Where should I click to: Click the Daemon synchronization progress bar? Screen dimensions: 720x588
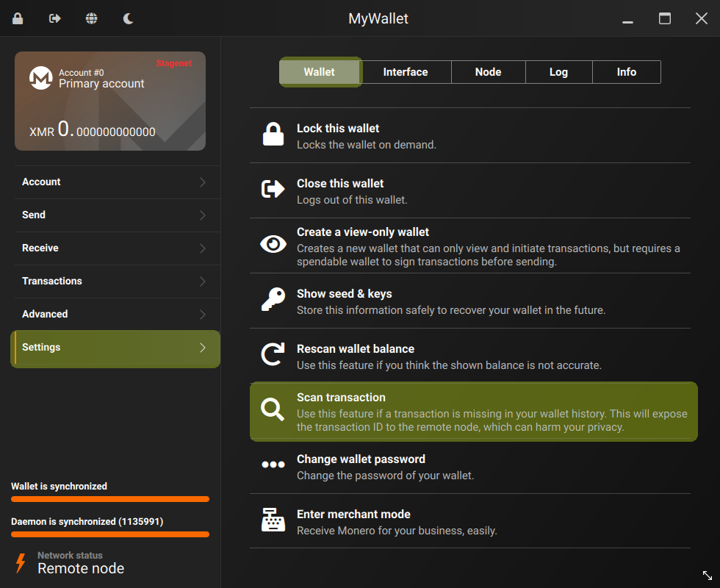pos(109,533)
